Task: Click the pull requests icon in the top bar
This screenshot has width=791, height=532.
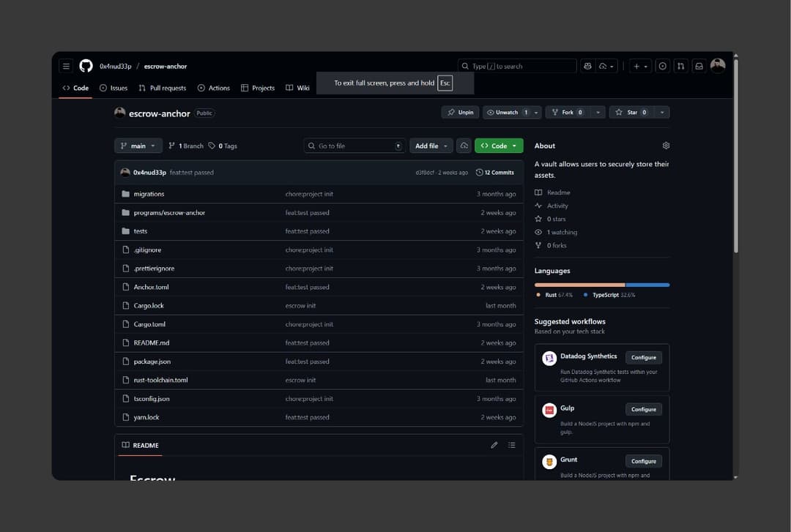Action: pyautogui.click(x=680, y=66)
